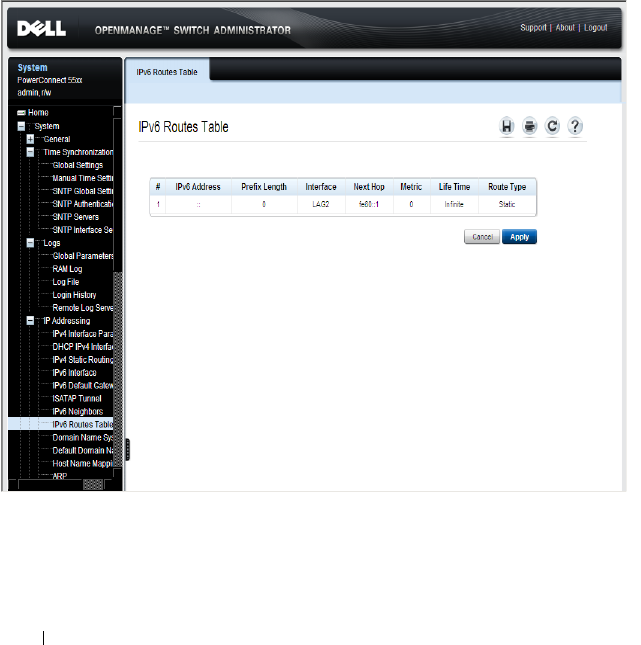Click the Print icon
The width and height of the screenshot is (641, 645).
point(530,126)
